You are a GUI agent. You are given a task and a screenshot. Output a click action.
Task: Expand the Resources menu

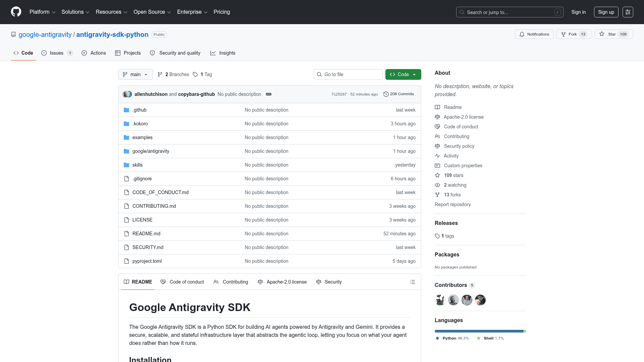111,12
